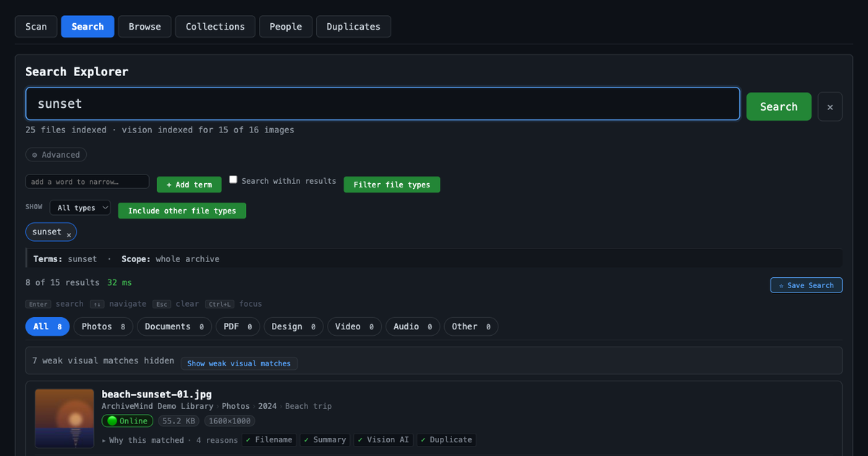This screenshot has width=868, height=456.
Task: Click the Filename match tag
Action: tap(269, 439)
